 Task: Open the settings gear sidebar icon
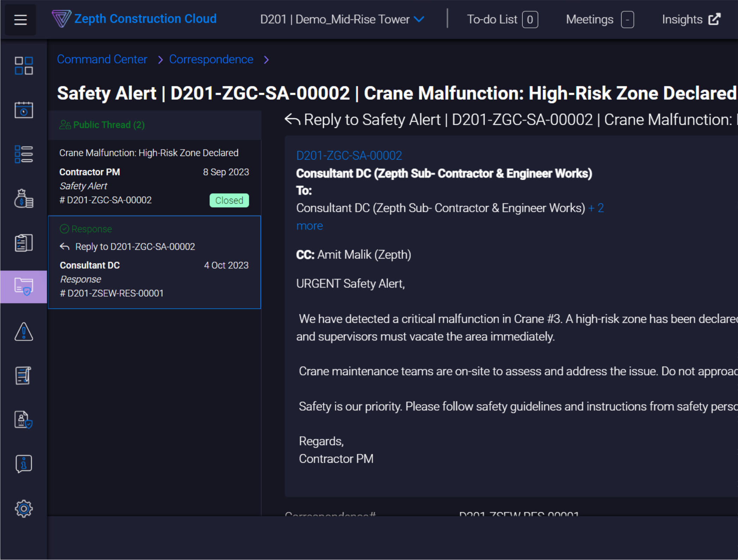(24, 509)
